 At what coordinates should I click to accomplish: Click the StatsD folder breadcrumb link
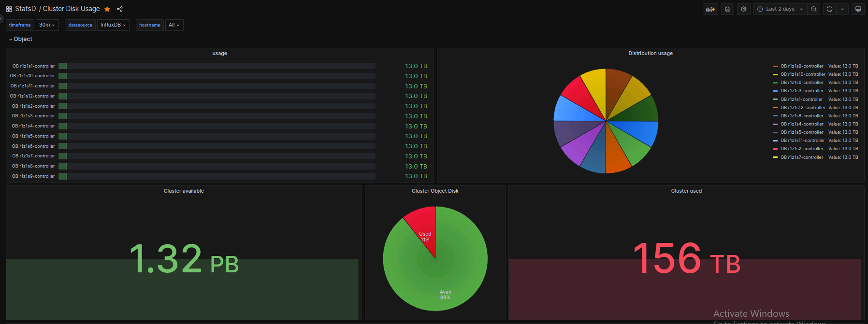[25, 9]
